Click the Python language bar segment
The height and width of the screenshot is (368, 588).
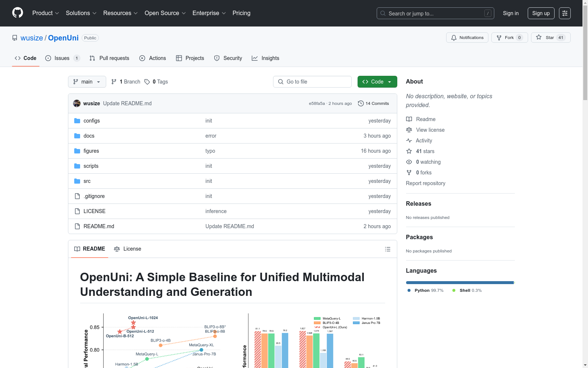coord(460,283)
